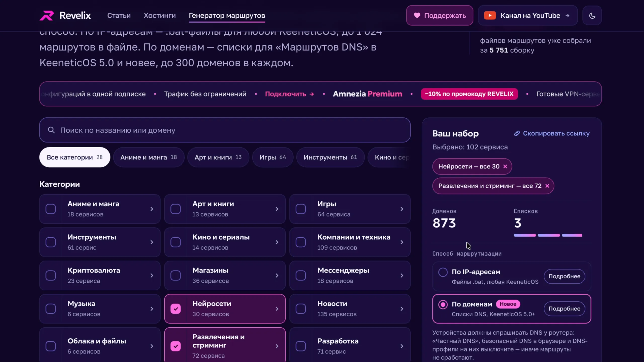Viewport: 644px width, 362px height.
Task: Uncheck the Нейросети checkbox
Action: tap(176, 309)
